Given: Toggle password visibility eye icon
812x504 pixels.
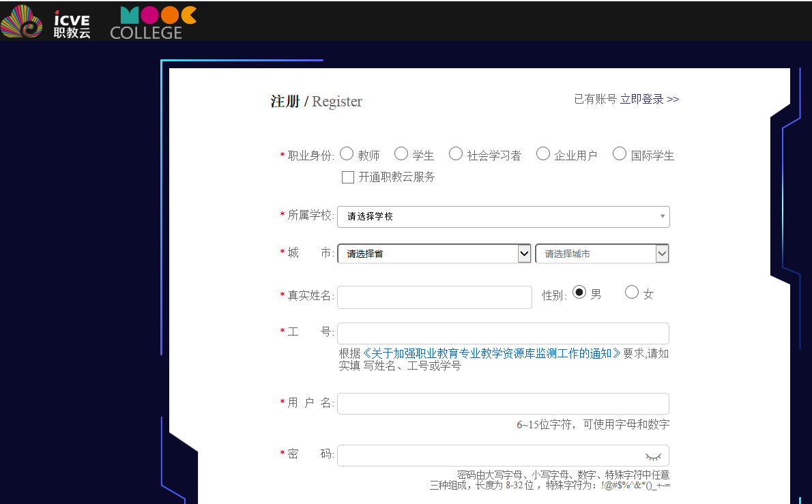Looking at the screenshot, I should [653, 456].
